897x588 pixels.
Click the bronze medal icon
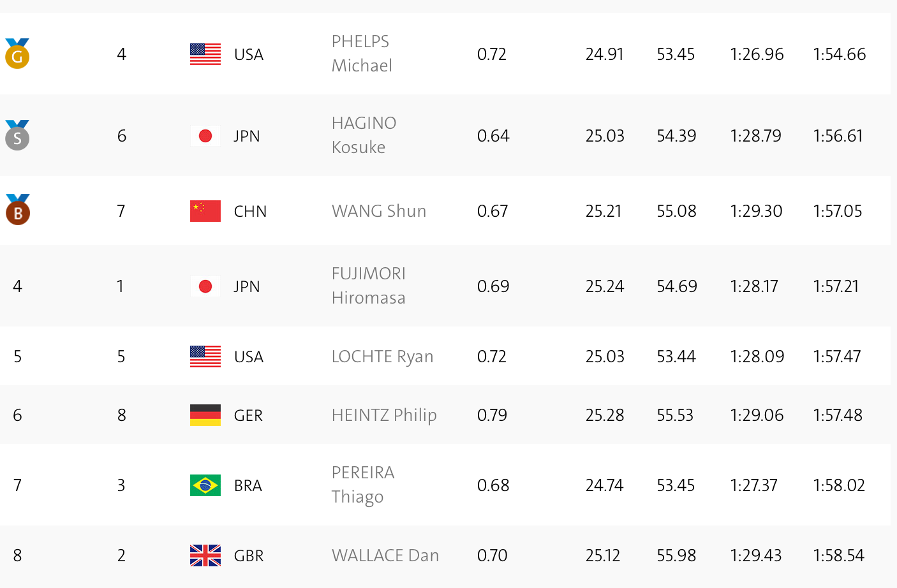pos(18,211)
